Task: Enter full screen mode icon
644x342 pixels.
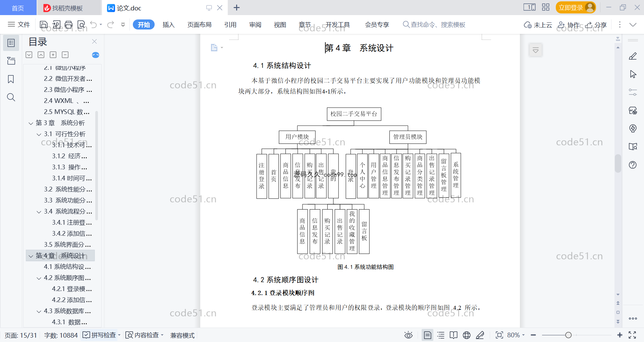Action: pyautogui.click(x=632, y=335)
